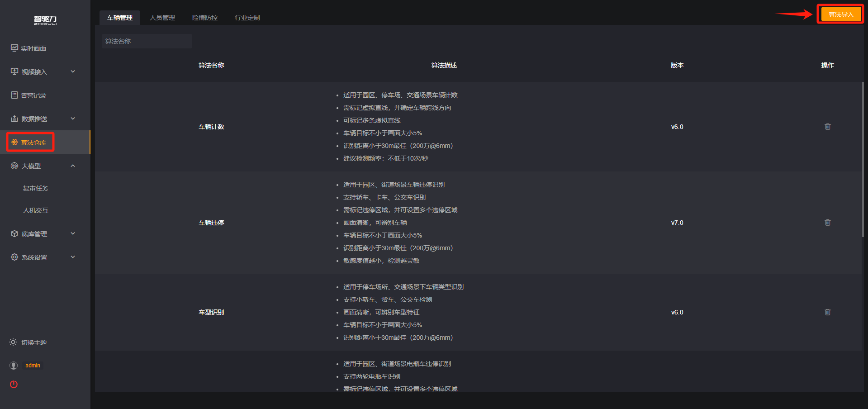This screenshot has height=409, width=868.
Task: Click the 智驱力 logo
Action: [x=45, y=20]
